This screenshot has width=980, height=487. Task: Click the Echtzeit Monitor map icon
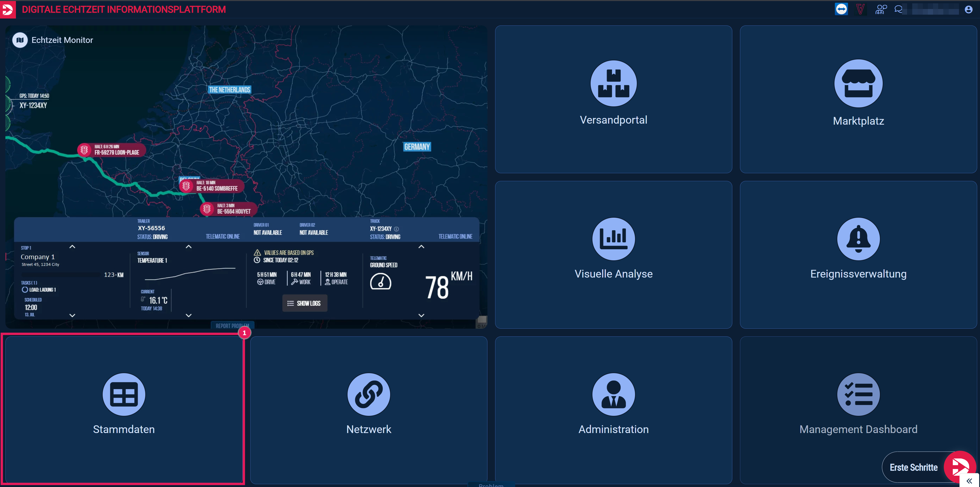[20, 40]
